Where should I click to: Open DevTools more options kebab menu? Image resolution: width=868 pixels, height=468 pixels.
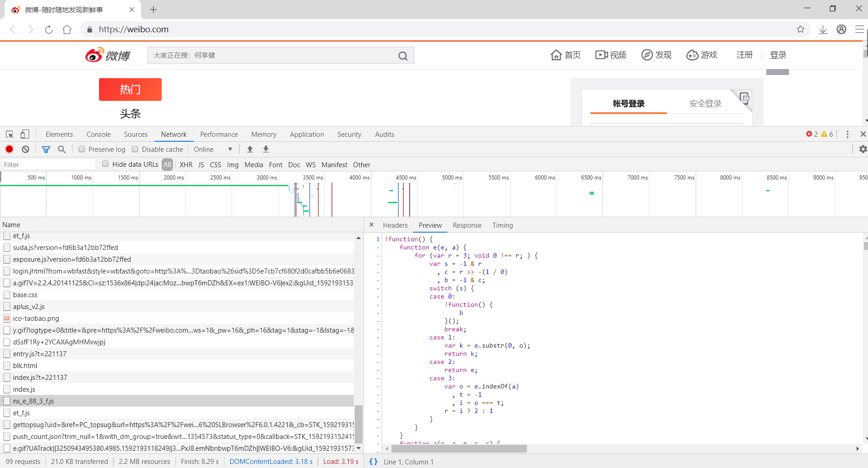[848, 134]
